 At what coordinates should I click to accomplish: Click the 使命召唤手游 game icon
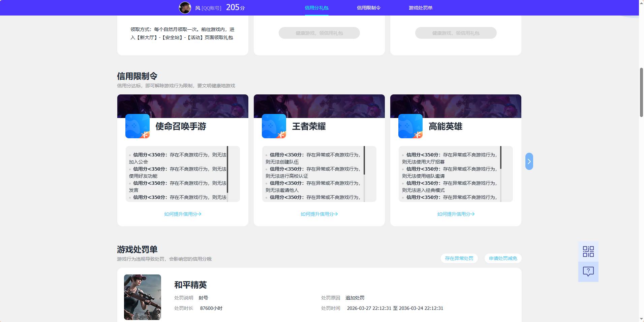pyautogui.click(x=137, y=126)
